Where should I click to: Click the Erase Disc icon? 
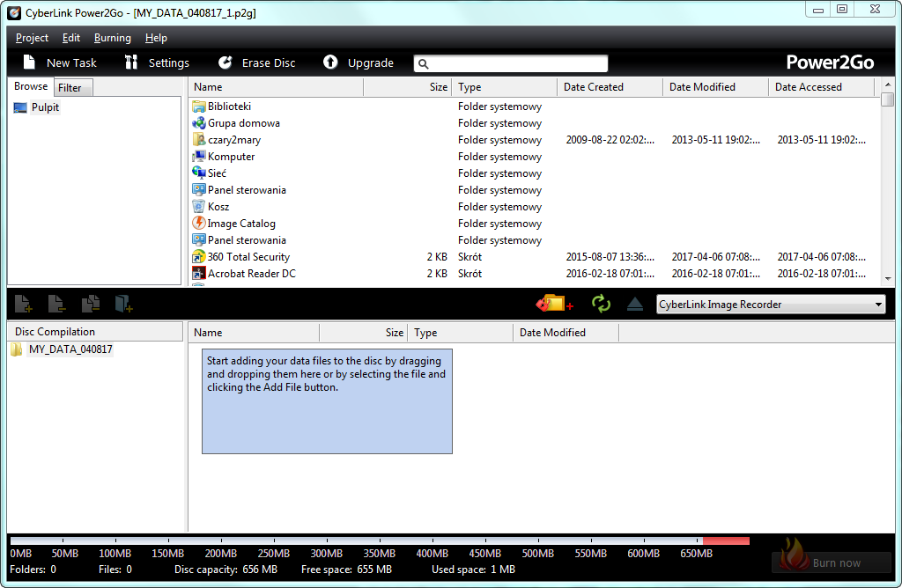(x=225, y=62)
